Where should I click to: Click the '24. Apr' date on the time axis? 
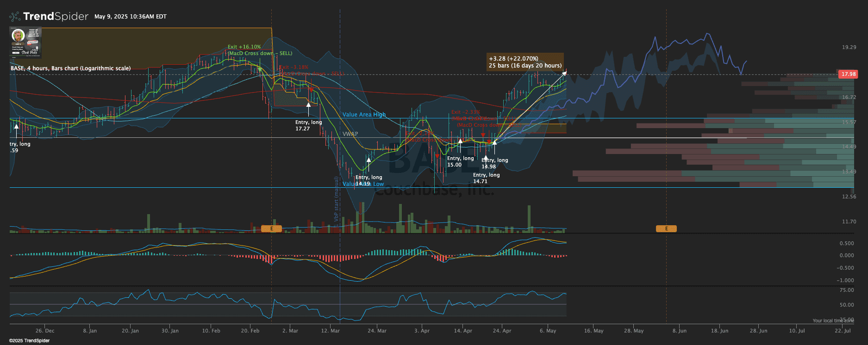coord(502,331)
